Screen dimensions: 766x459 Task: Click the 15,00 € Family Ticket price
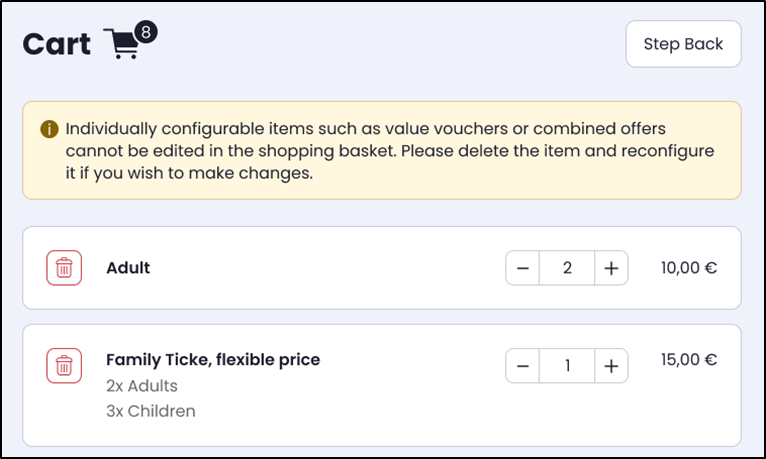[689, 360]
